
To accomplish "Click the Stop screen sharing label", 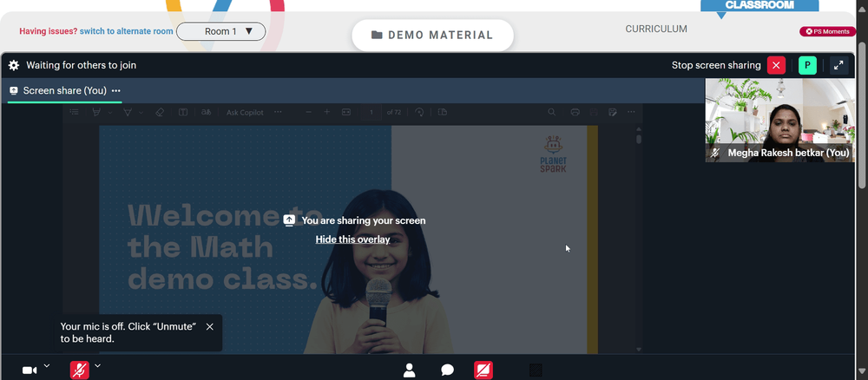I will point(716,65).
